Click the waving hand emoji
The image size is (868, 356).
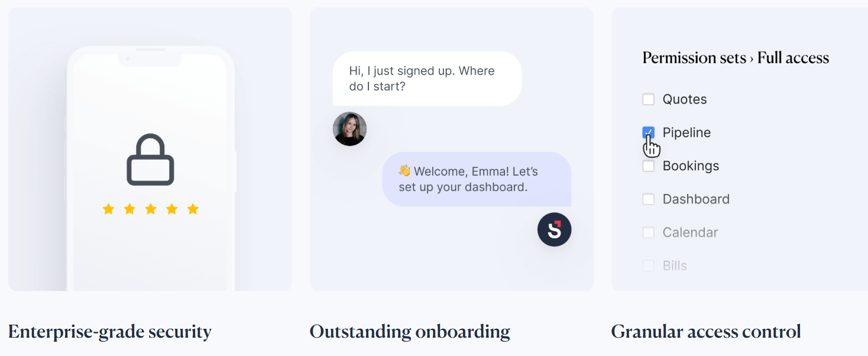(x=404, y=171)
